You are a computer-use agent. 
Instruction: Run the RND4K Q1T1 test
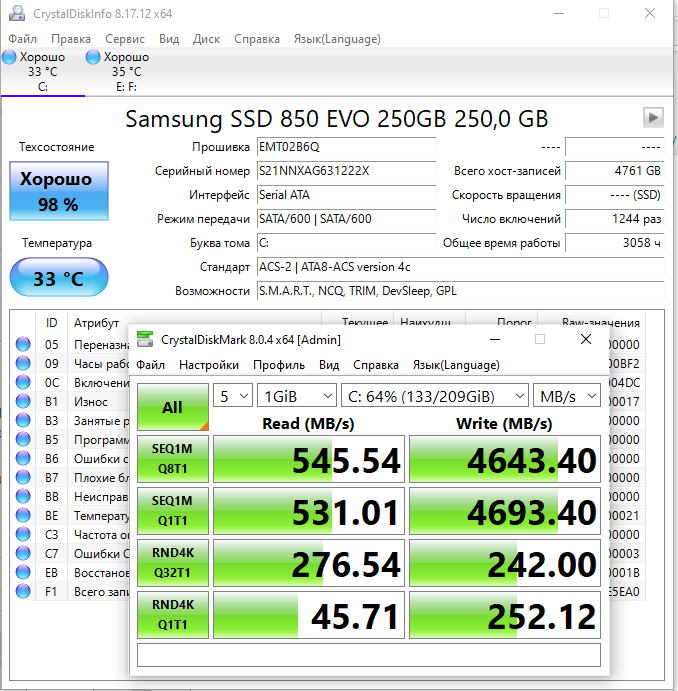pyautogui.click(x=173, y=615)
